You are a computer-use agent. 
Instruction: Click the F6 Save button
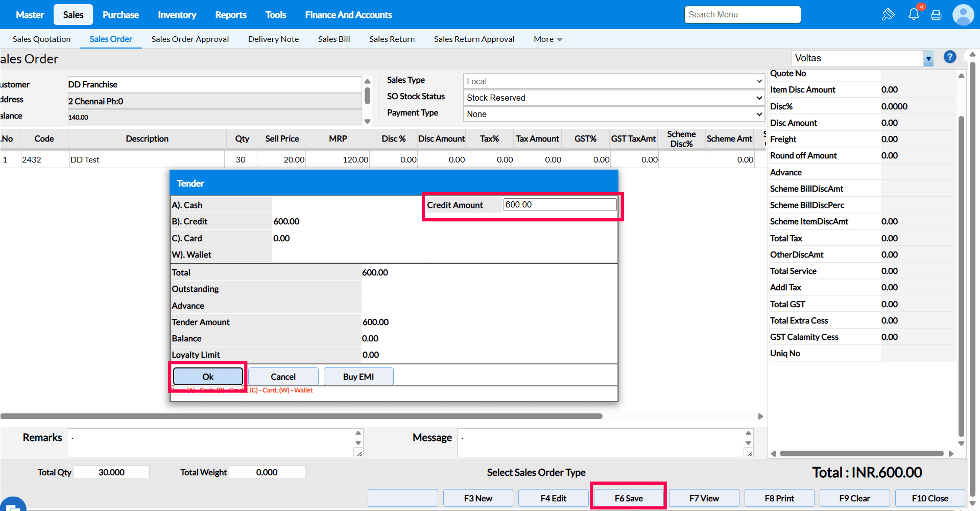pos(628,498)
